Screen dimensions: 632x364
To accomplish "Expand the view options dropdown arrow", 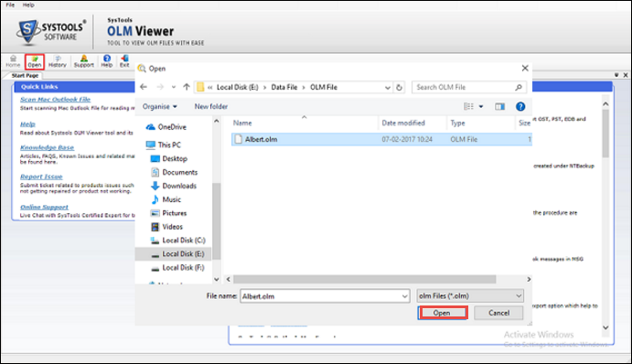I will tap(481, 107).
